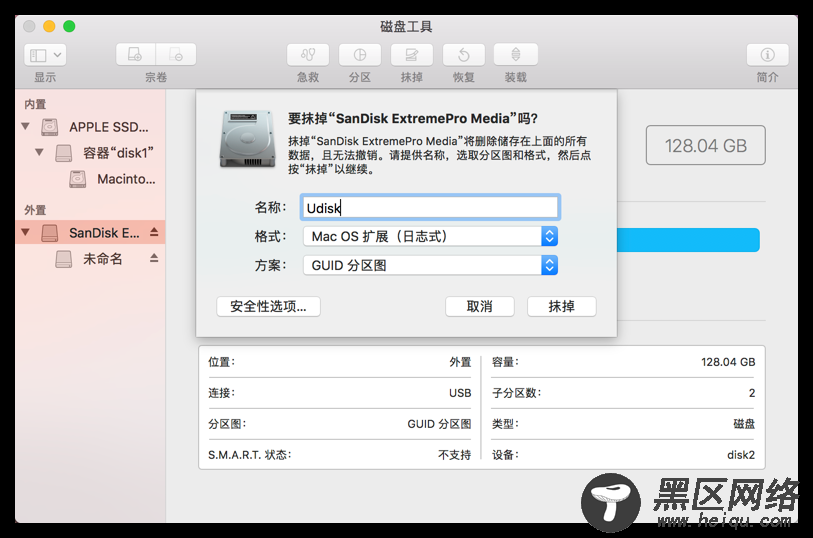Open the 显示 sidebar view button

[45, 54]
